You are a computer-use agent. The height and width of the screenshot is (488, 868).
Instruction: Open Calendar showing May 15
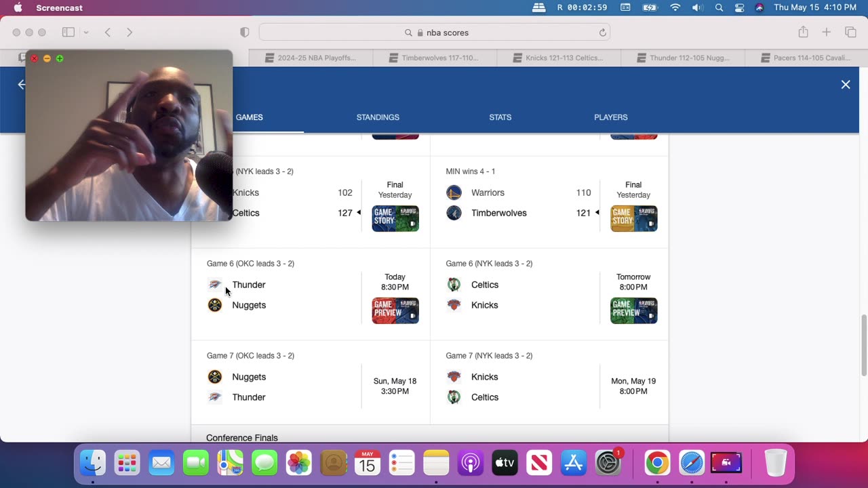(x=368, y=464)
